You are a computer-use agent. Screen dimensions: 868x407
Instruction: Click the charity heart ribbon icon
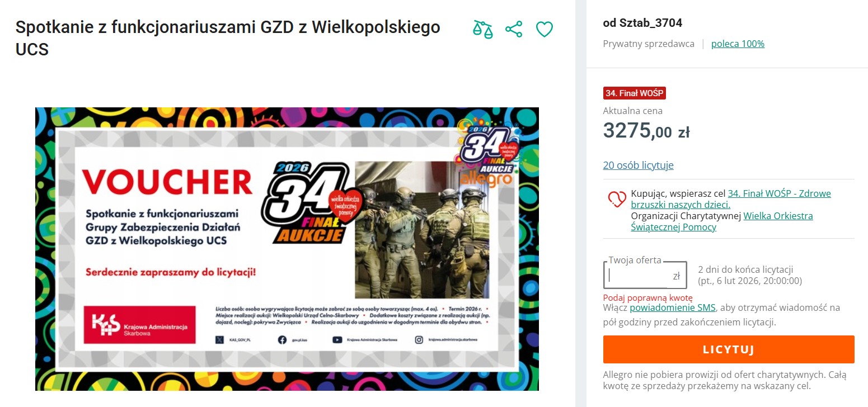click(617, 199)
